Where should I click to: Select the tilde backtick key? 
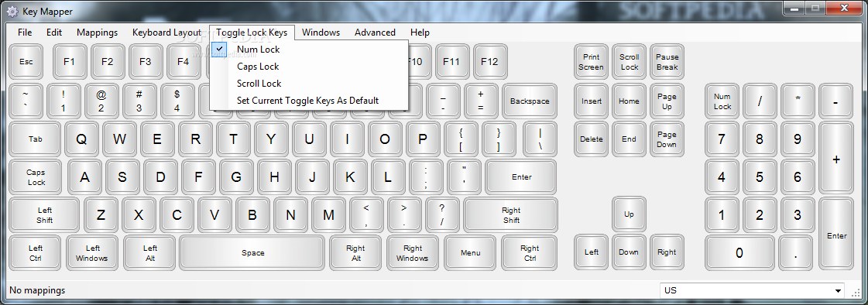[26, 101]
